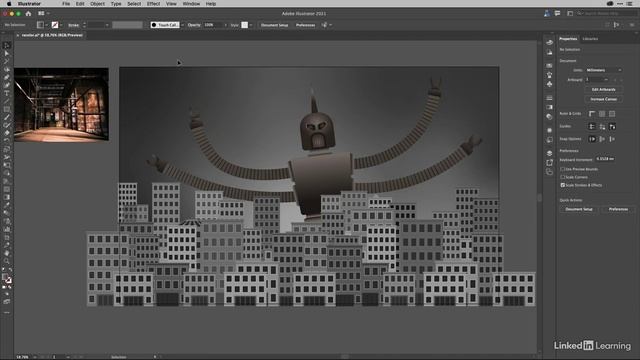Click the Keyboard Increment input field
Screen dimensions: 640x360
605,159
